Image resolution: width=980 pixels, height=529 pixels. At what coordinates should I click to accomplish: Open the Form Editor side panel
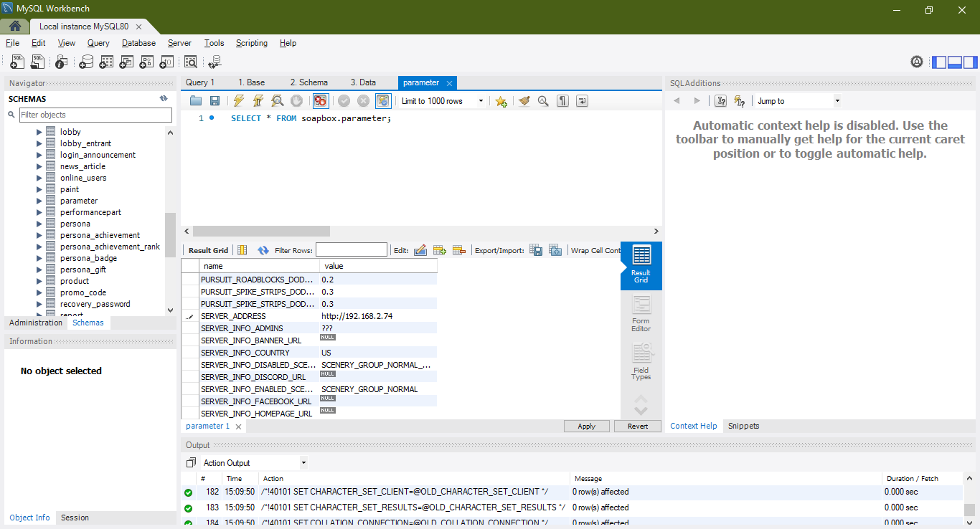coord(641,313)
